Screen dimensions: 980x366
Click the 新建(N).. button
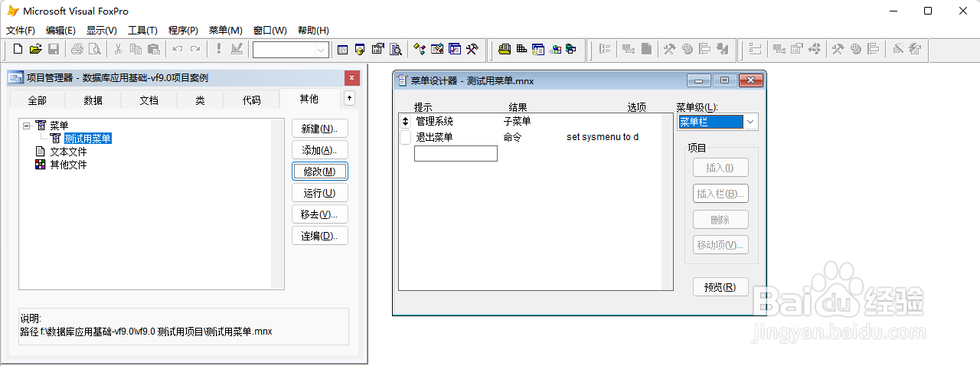320,129
